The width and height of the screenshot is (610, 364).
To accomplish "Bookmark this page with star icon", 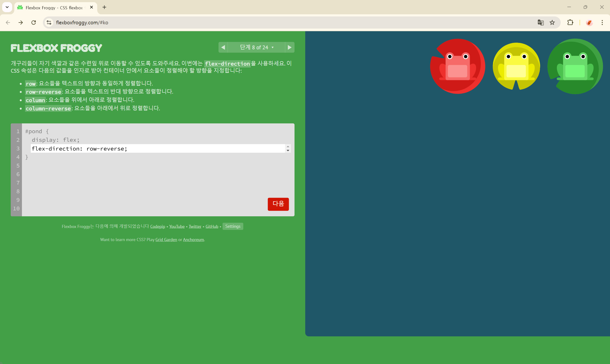I will [x=552, y=23].
